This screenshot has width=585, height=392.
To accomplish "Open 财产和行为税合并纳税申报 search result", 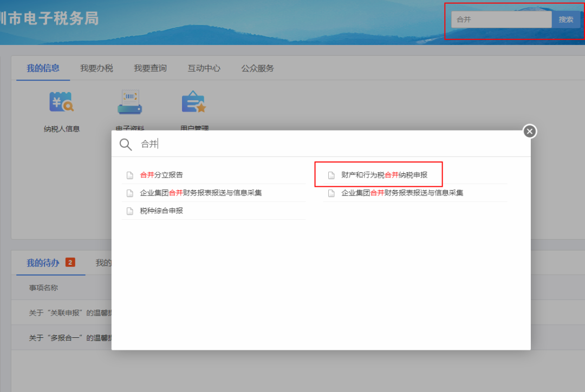I will coord(384,175).
